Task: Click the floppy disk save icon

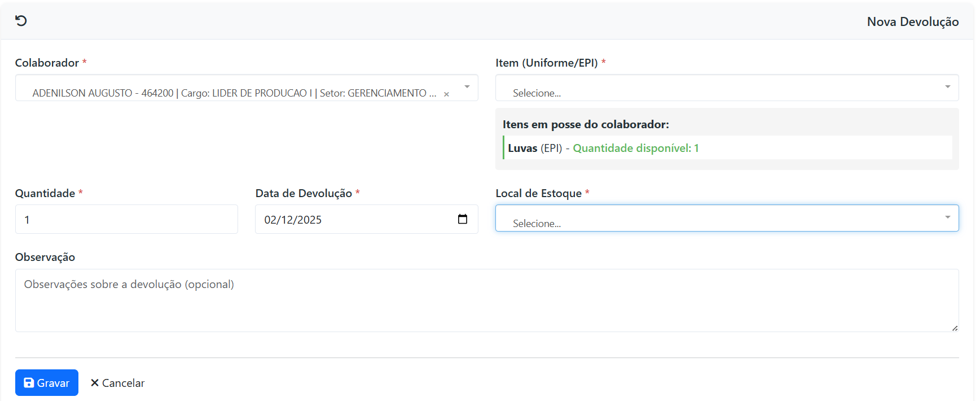Action: click(29, 383)
